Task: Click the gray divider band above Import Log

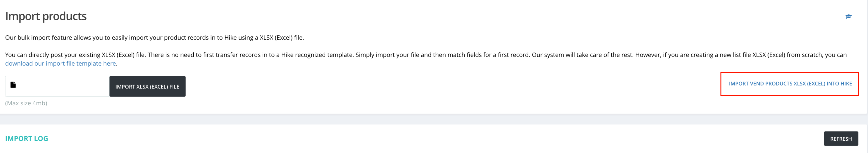Action: 434,119
